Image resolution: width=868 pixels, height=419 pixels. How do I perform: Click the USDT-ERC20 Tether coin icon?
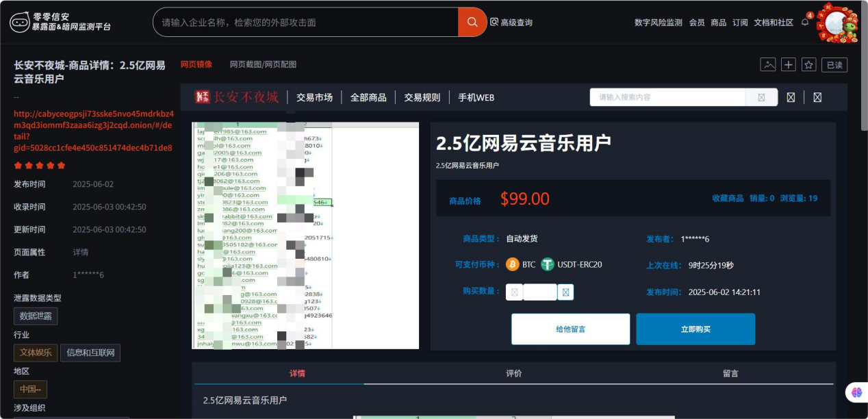click(x=547, y=264)
